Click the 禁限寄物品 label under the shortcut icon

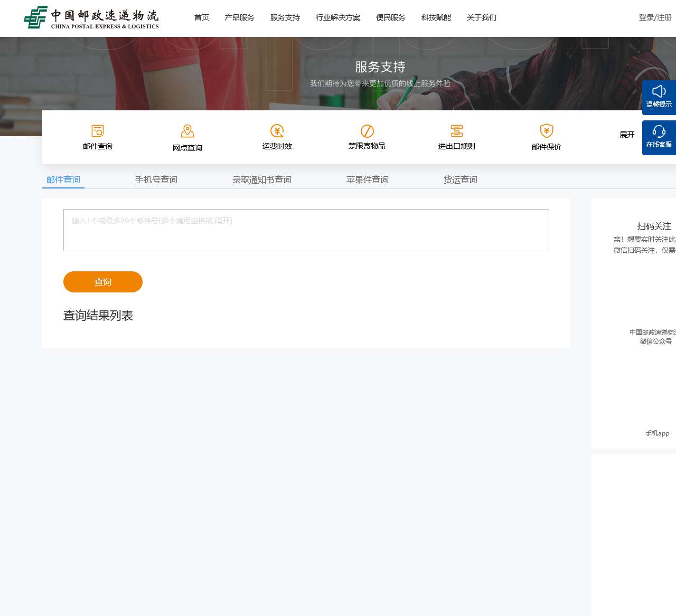(367, 146)
